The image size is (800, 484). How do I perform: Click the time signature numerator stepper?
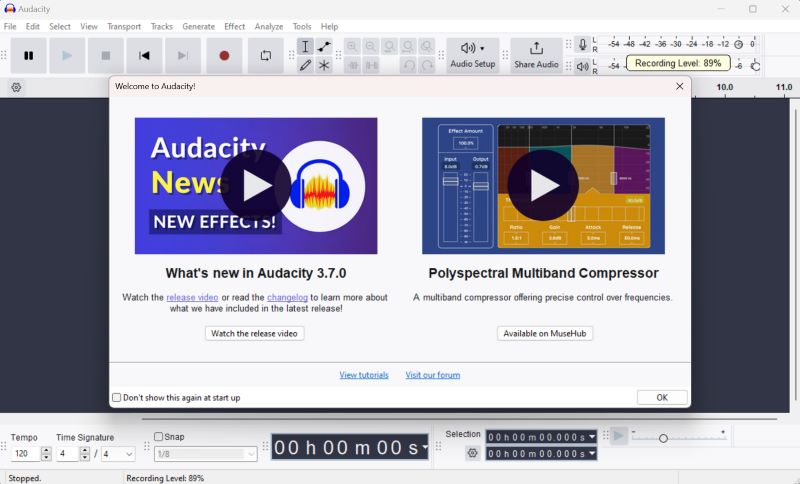[85, 453]
